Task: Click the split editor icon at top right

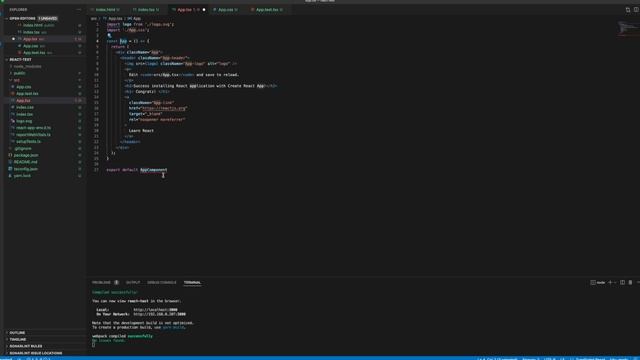Action: 636,9
